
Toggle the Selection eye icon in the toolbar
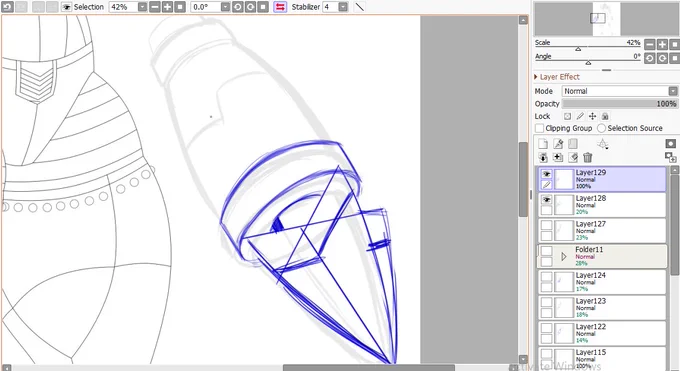pos(66,7)
